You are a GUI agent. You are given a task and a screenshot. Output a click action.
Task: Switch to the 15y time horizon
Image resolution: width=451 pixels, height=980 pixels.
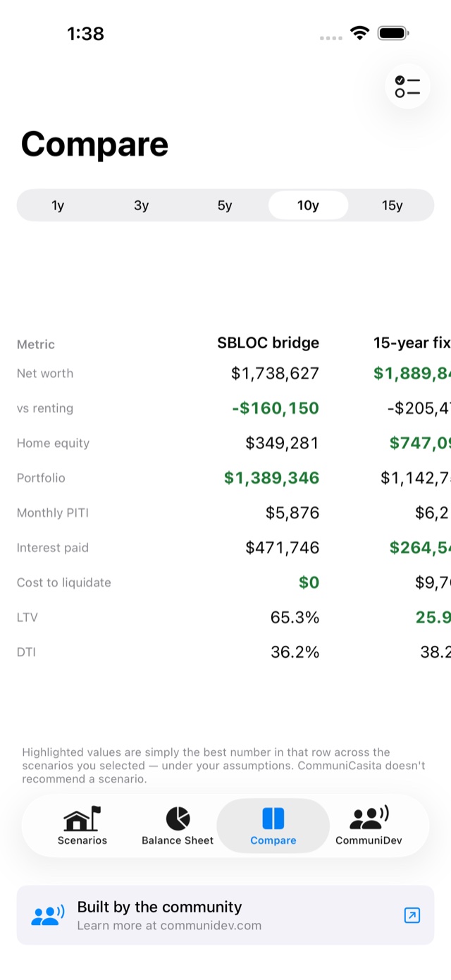[393, 205]
